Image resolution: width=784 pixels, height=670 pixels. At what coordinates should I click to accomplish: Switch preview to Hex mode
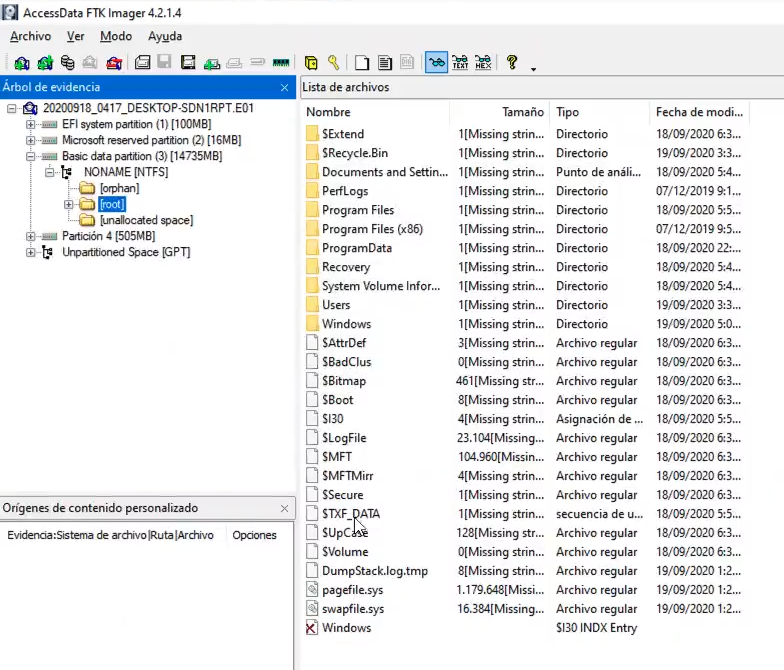(484, 63)
